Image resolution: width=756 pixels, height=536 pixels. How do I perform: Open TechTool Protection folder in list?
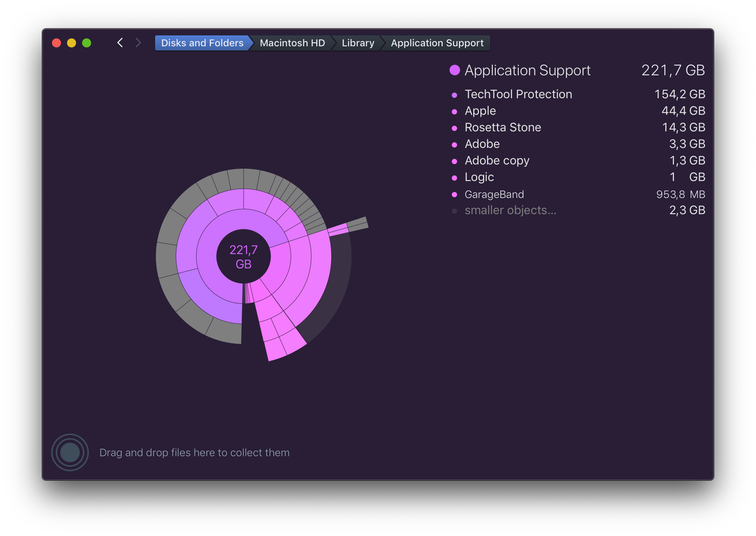[x=518, y=94]
